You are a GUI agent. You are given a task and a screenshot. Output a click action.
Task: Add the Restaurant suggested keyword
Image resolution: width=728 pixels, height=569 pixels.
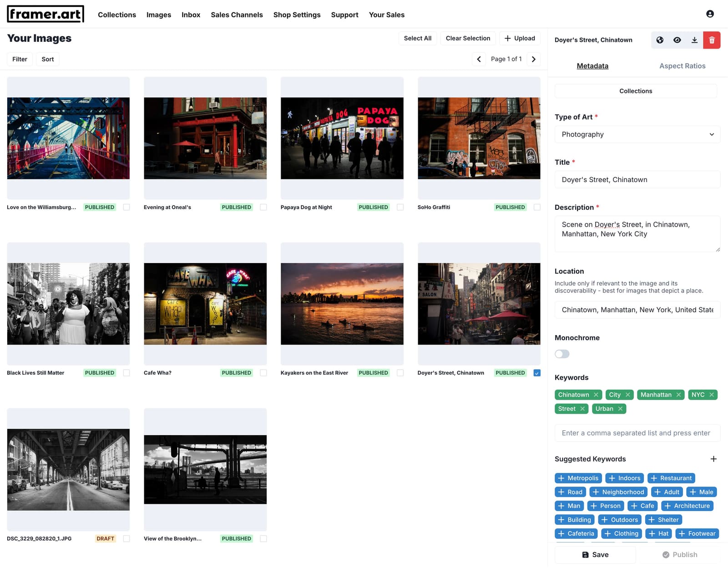coord(671,478)
